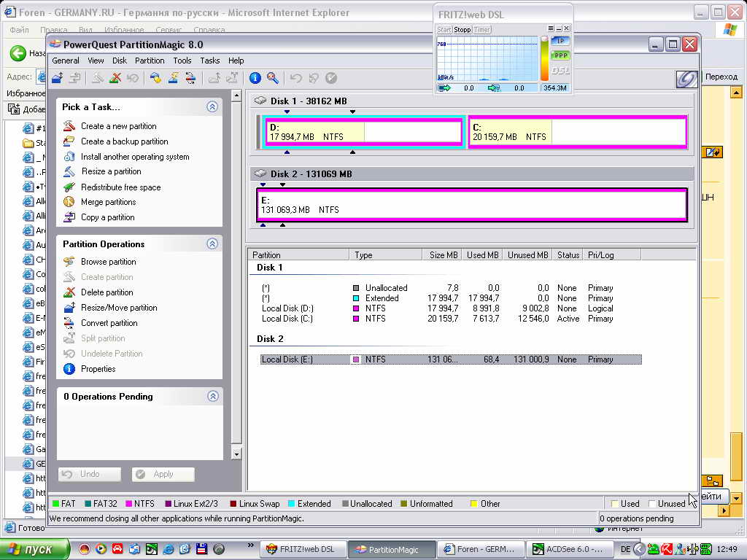Click the Delete partition toolbar icon with red X
This screenshot has width=747, height=560.
click(x=115, y=77)
